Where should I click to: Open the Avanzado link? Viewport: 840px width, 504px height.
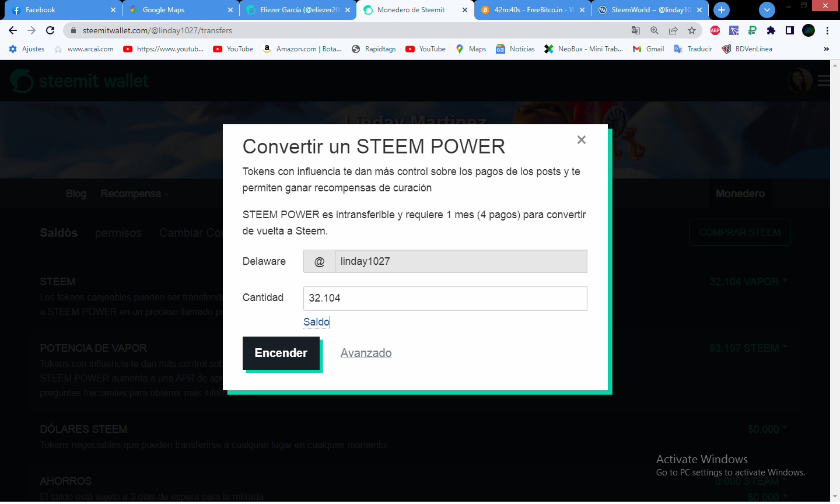(366, 353)
